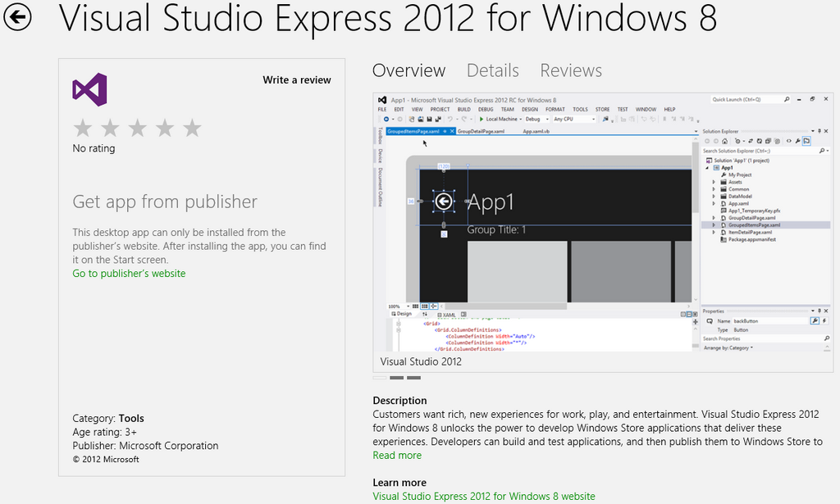Click the Visual Studio icon in screenshot title bar
This screenshot has width=840, height=504.
tap(382, 99)
